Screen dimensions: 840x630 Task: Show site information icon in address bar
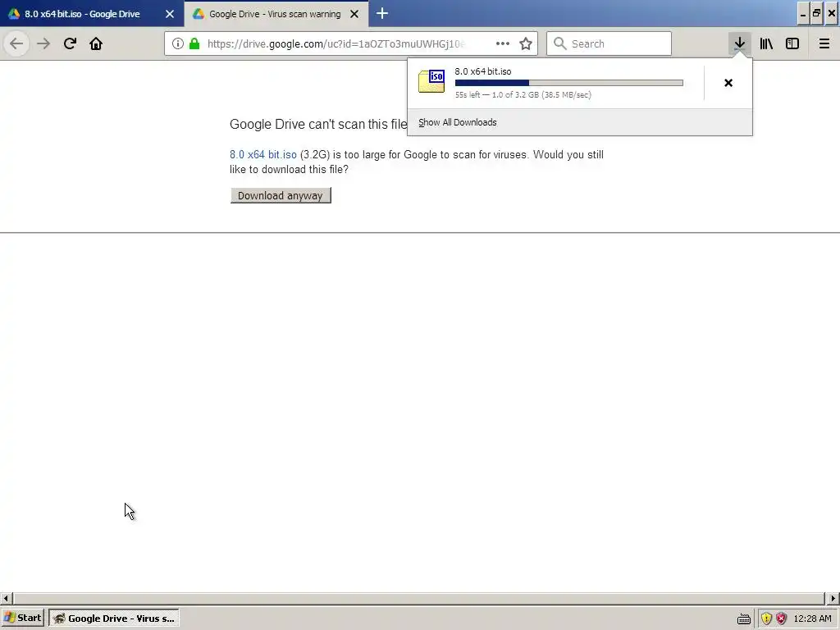point(178,43)
